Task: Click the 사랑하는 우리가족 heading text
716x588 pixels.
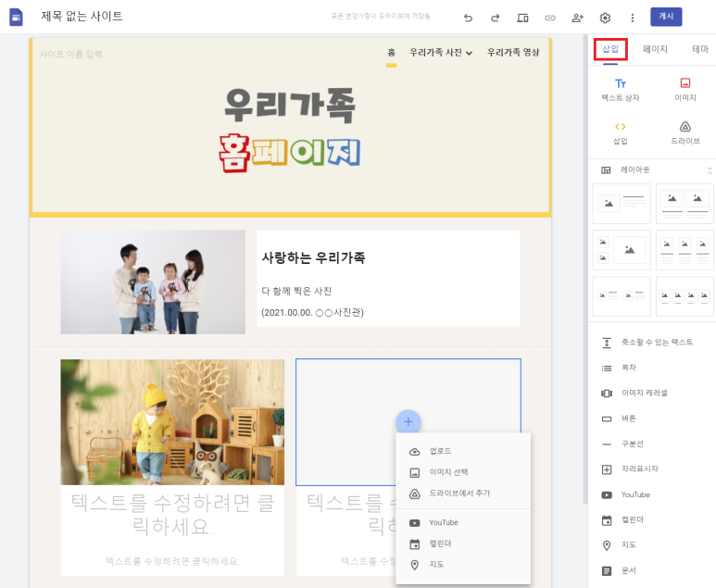Action: click(x=313, y=258)
